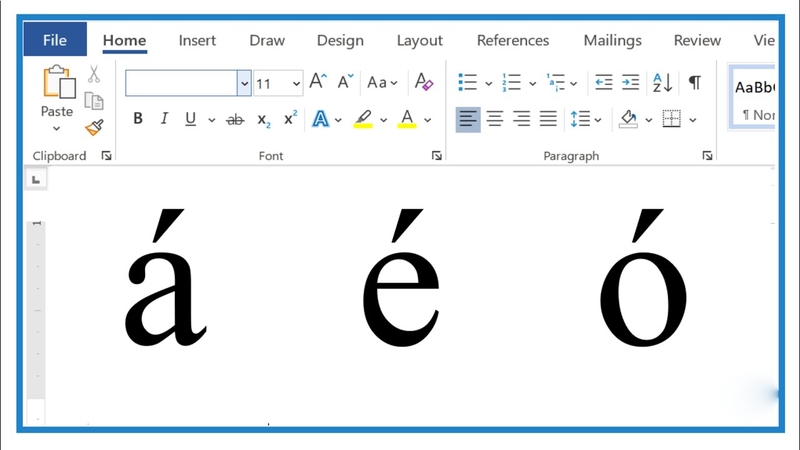Expand bullet library dropdown arrow
Image resolution: width=800 pixels, height=450 pixels.
(x=488, y=84)
